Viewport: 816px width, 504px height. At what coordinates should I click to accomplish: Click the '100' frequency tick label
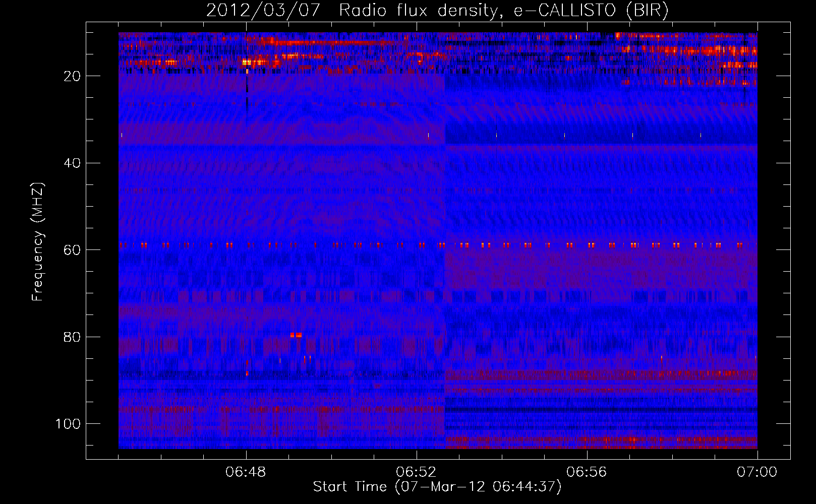(68, 424)
